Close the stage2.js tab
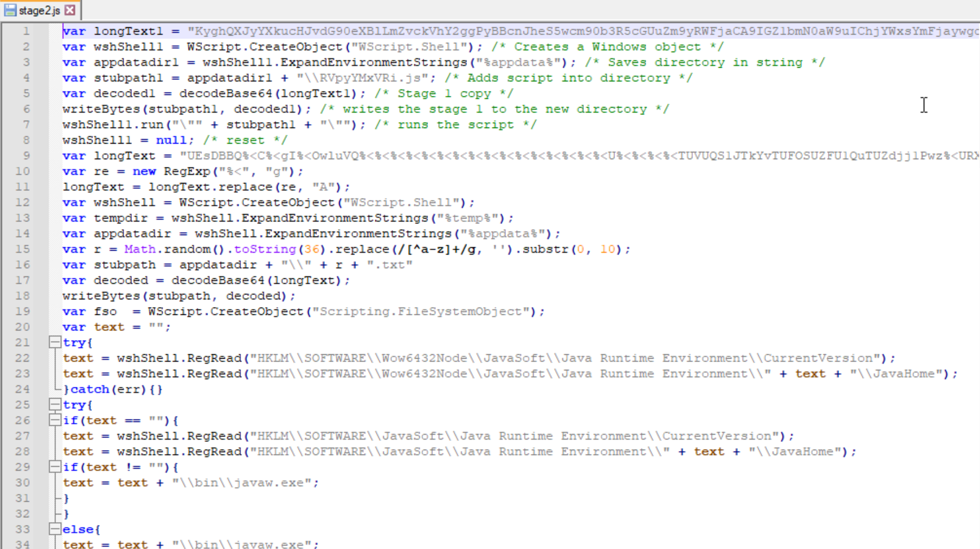Image resolution: width=980 pixels, height=549 pixels. (x=70, y=10)
